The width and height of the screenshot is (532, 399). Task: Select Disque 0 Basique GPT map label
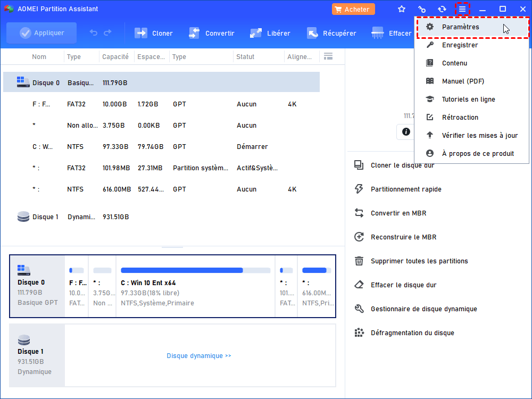pyautogui.click(x=37, y=286)
